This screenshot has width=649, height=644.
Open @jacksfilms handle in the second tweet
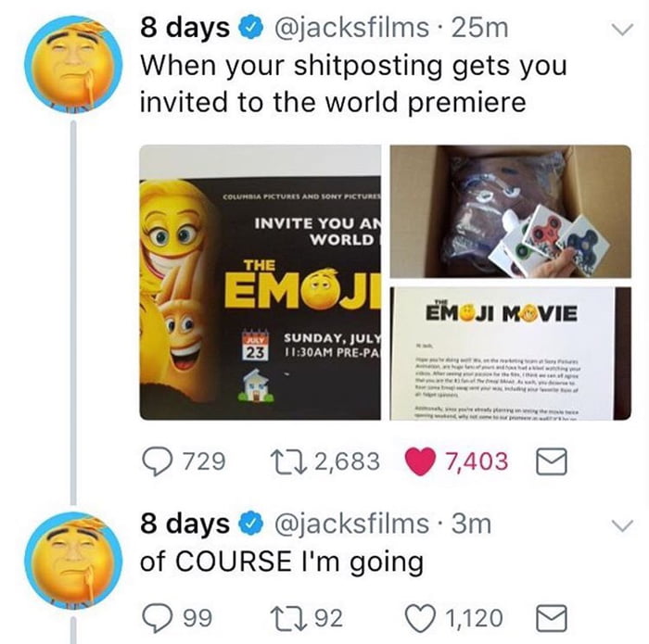pos(350,524)
